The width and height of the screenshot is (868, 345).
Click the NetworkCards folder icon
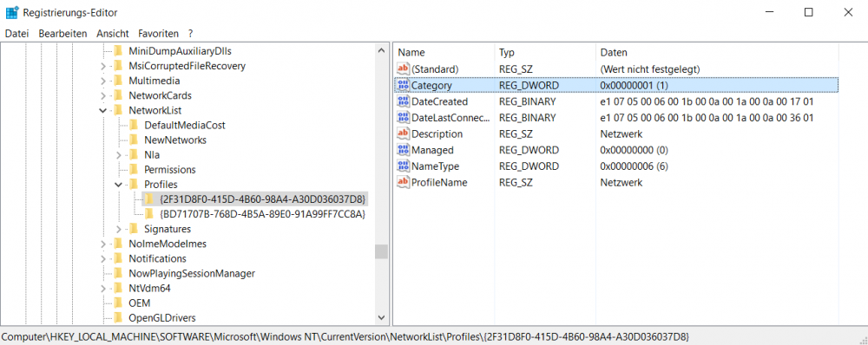click(117, 95)
